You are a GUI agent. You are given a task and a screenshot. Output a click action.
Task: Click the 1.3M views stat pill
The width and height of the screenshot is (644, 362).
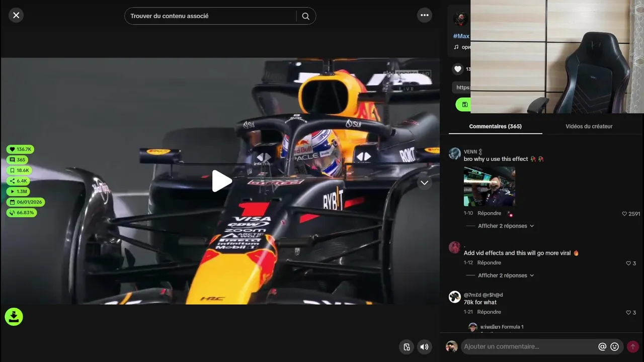[18, 192]
